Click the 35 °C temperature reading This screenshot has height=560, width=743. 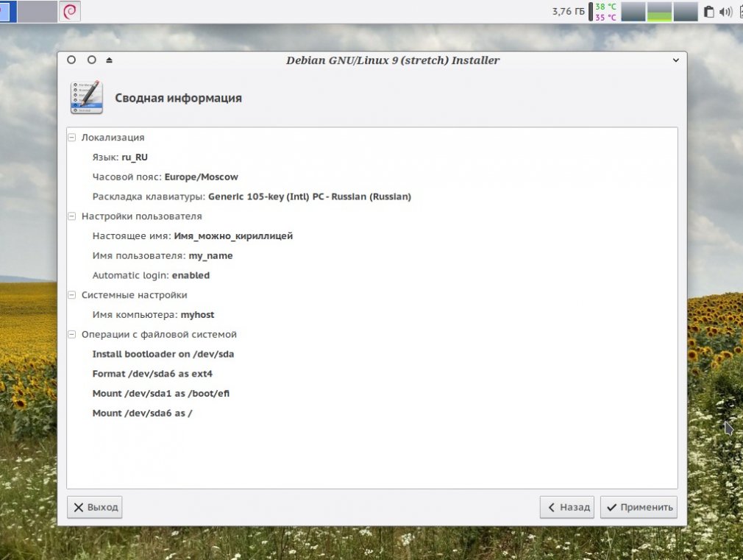pos(605,18)
